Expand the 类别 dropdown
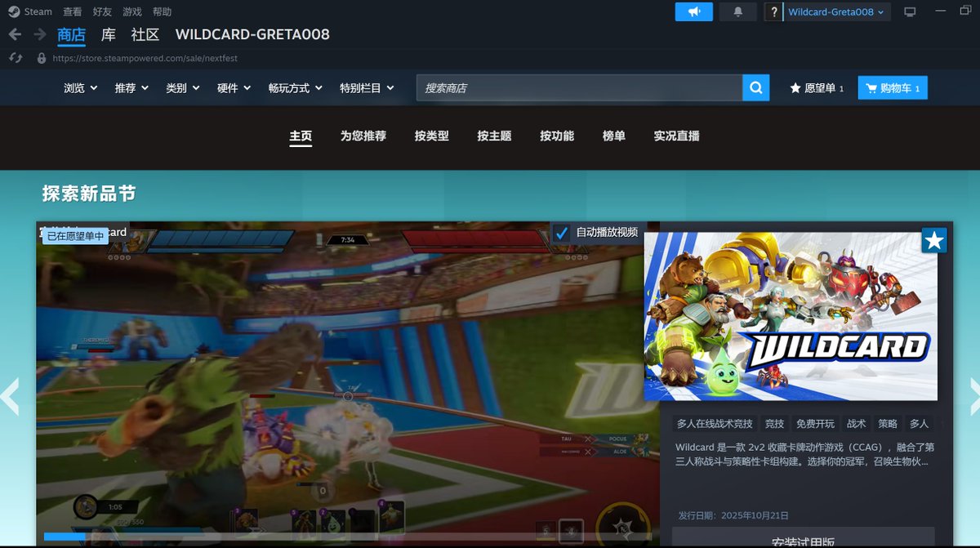 pos(183,88)
